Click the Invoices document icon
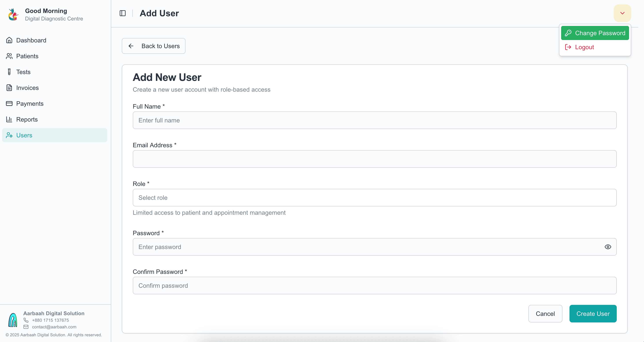Image resolution: width=644 pixels, height=342 pixels. 9,88
